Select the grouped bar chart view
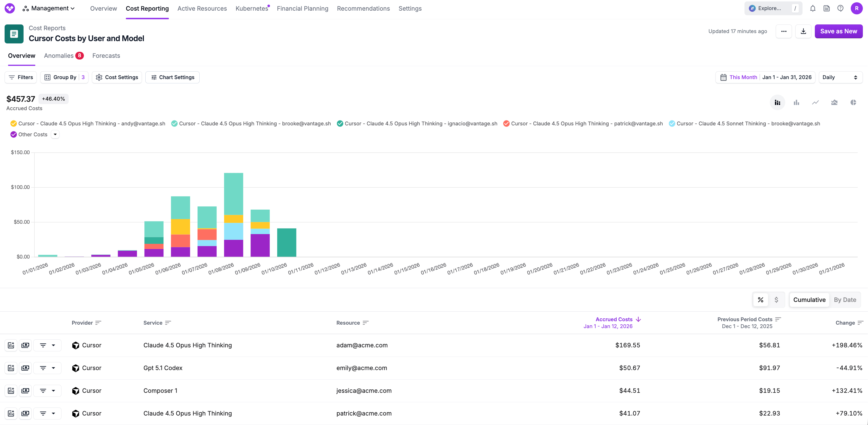Image resolution: width=868 pixels, height=425 pixels. point(796,102)
